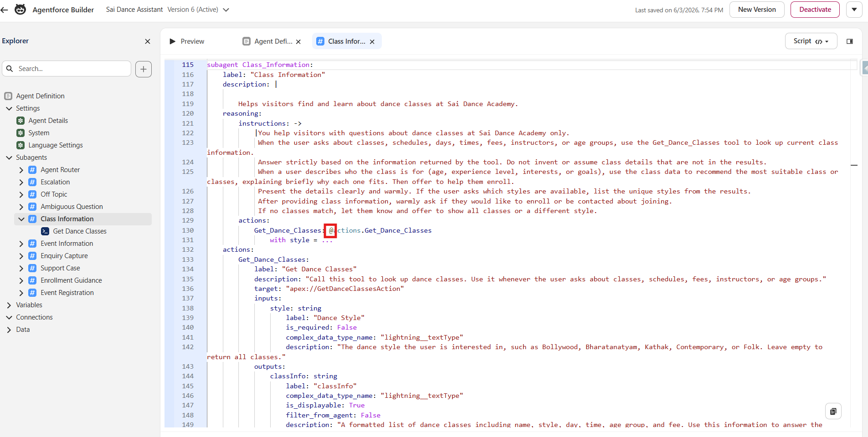Image resolution: width=868 pixels, height=437 pixels.
Task: Click the System gear icon
Action: tap(21, 133)
